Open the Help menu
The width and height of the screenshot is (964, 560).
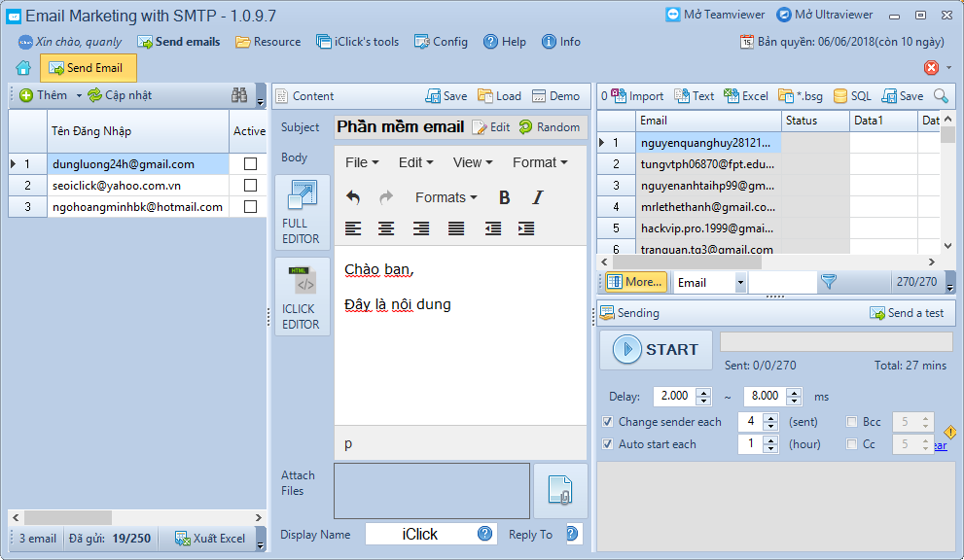pyautogui.click(x=505, y=42)
